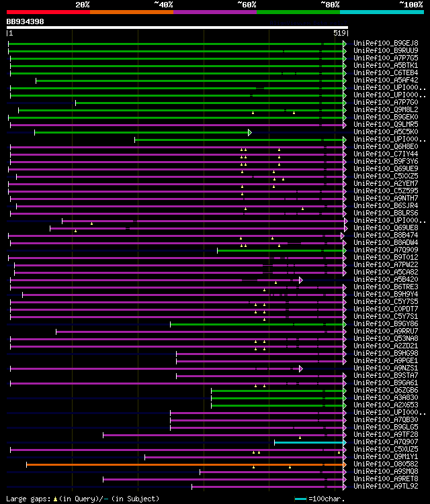Select the UniRef100_A3A830 label

(386, 398)
